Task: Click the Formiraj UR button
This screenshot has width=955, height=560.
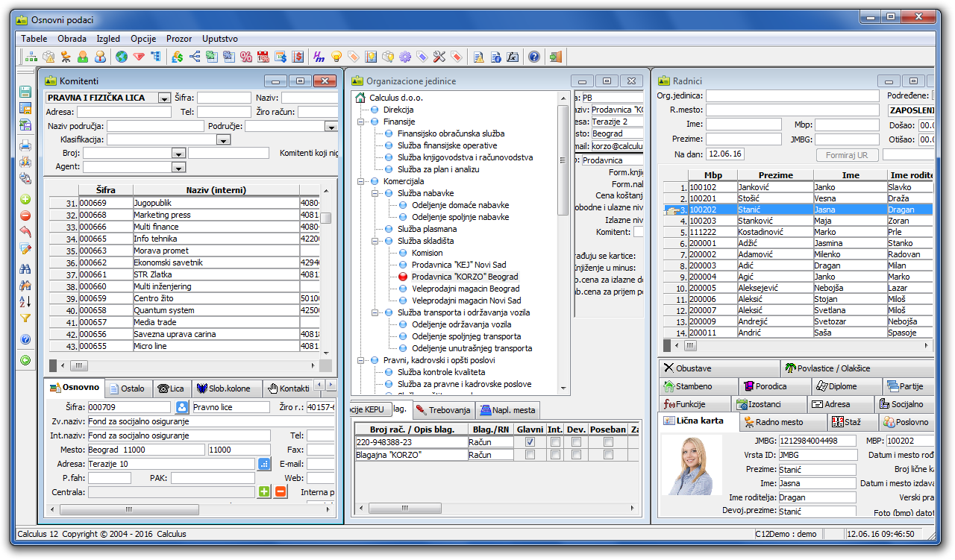Action: pyautogui.click(x=847, y=154)
